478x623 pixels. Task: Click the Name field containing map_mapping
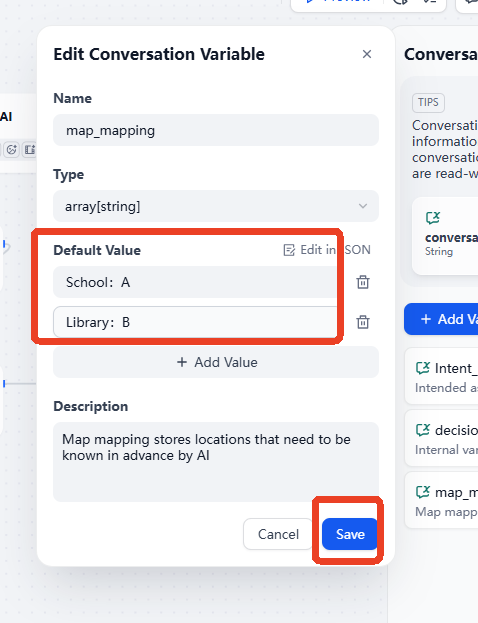[216, 130]
